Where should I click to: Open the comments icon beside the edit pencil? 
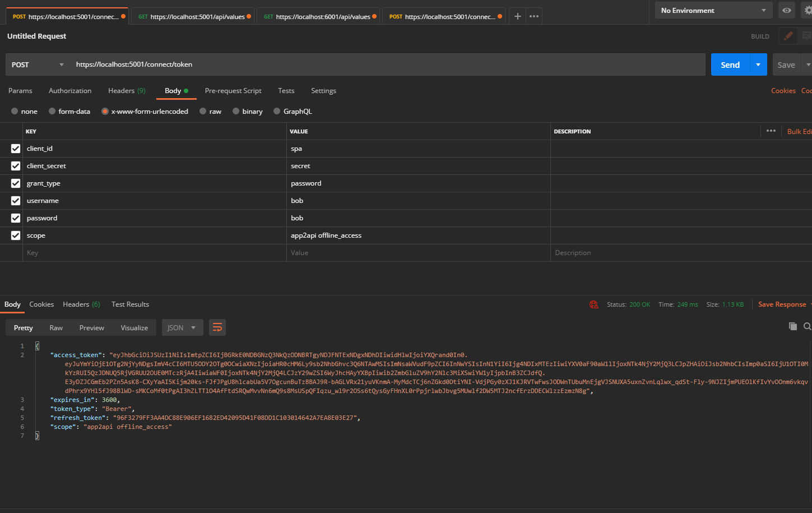click(x=807, y=36)
